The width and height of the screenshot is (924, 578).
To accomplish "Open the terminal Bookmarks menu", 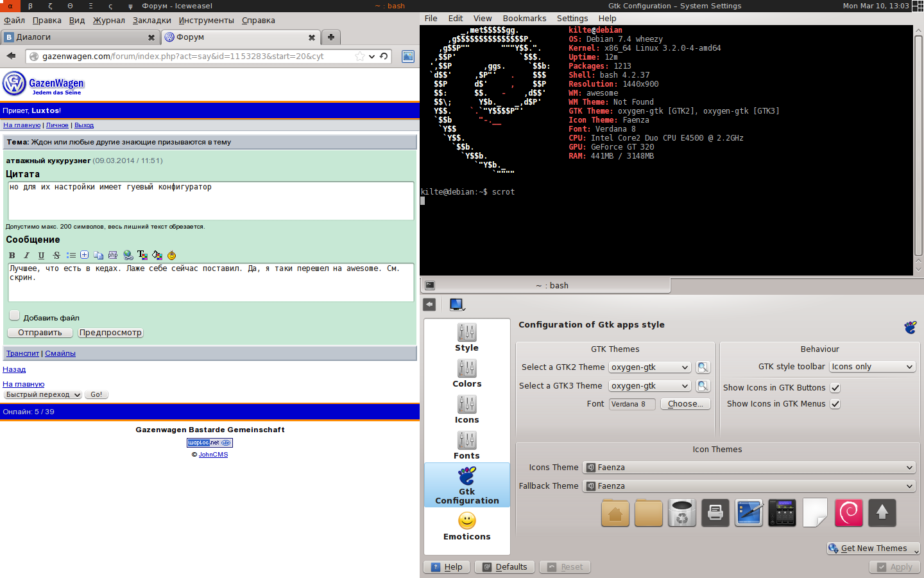I will [524, 19].
